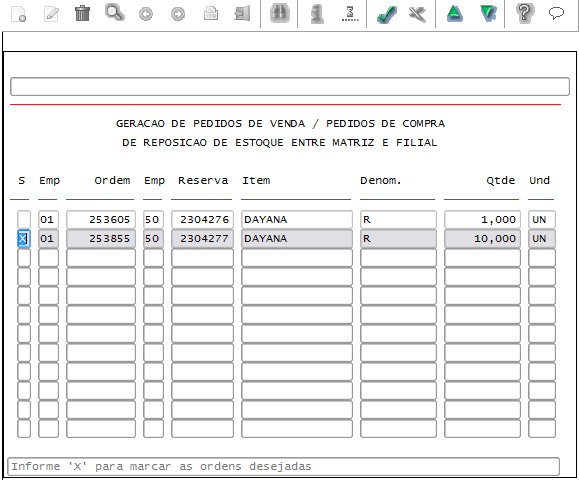This screenshot has width=579, height=480.
Task: Click the binoculars find icon
Action: [x=280, y=13]
